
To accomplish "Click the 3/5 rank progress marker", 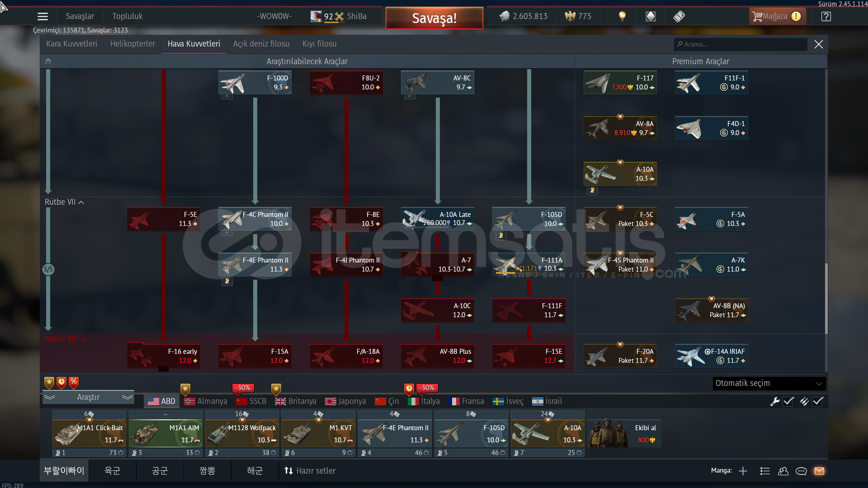I will [48, 270].
